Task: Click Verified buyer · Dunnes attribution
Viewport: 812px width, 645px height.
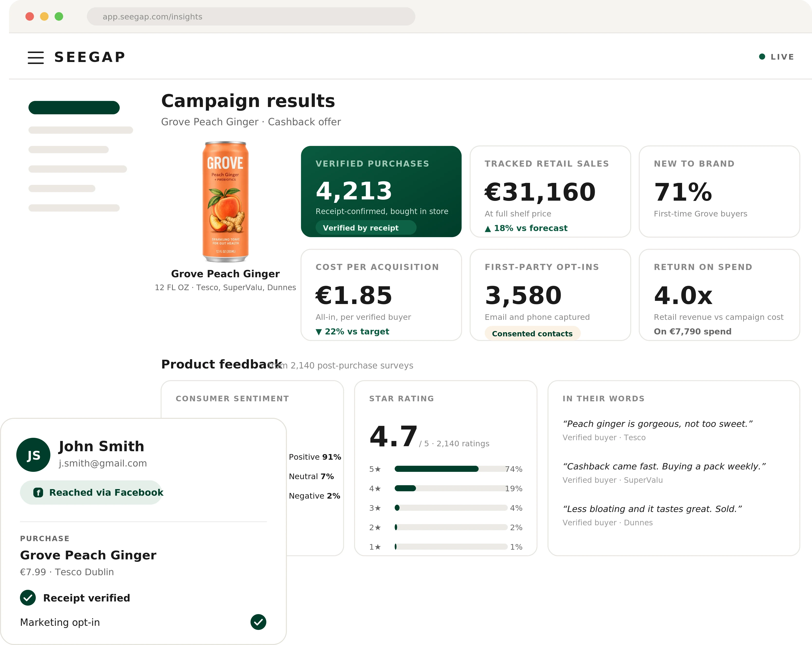Action: (x=608, y=523)
